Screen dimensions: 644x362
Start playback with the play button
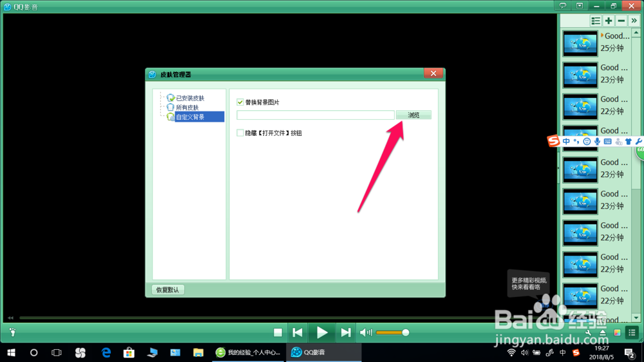[x=322, y=332]
